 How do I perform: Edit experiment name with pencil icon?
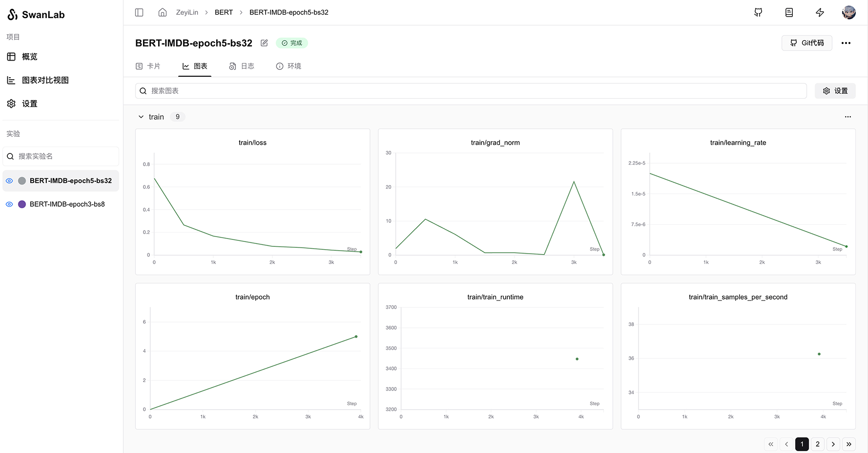pos(264,43)
